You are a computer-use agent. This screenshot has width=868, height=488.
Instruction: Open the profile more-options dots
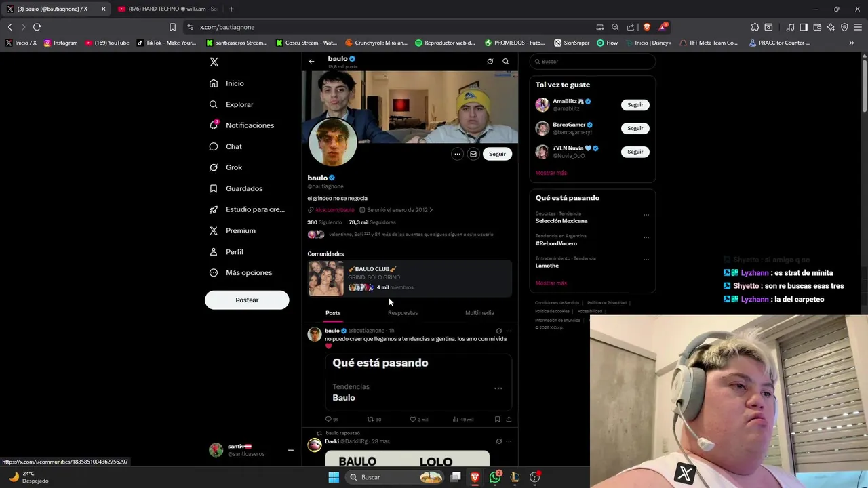[x=457, y=154]
